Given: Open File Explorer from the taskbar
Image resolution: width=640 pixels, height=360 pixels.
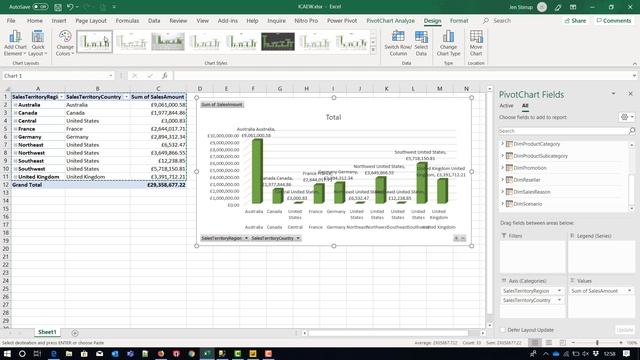Looking at the screenshot, I should 69,354.
